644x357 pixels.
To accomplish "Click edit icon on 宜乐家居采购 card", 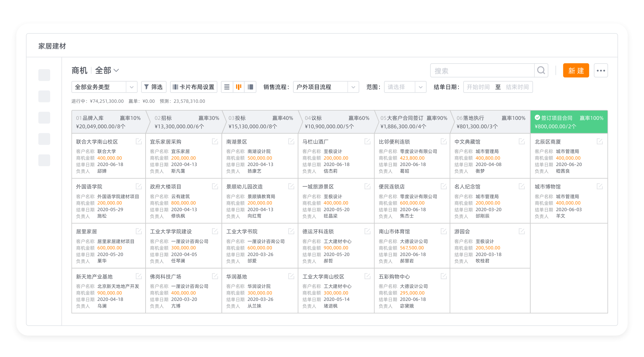I will pos(215,141).
